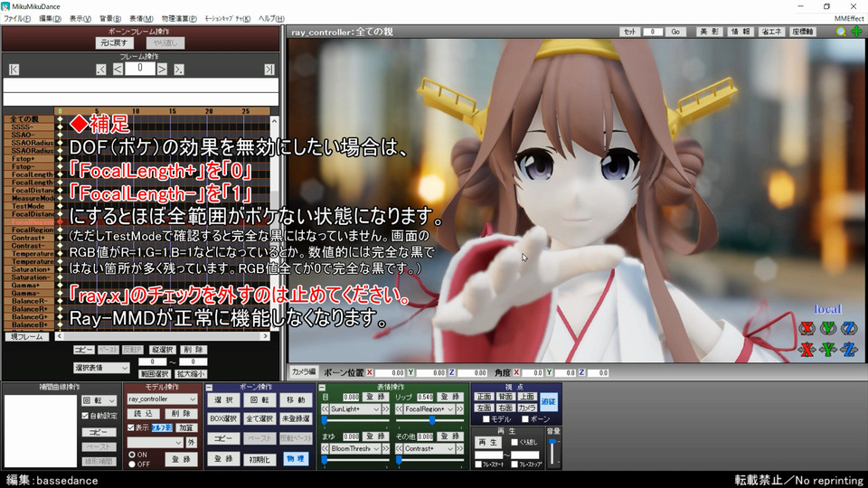Open the 背景(B) menu
868x488 pixels.
point(109,18)
